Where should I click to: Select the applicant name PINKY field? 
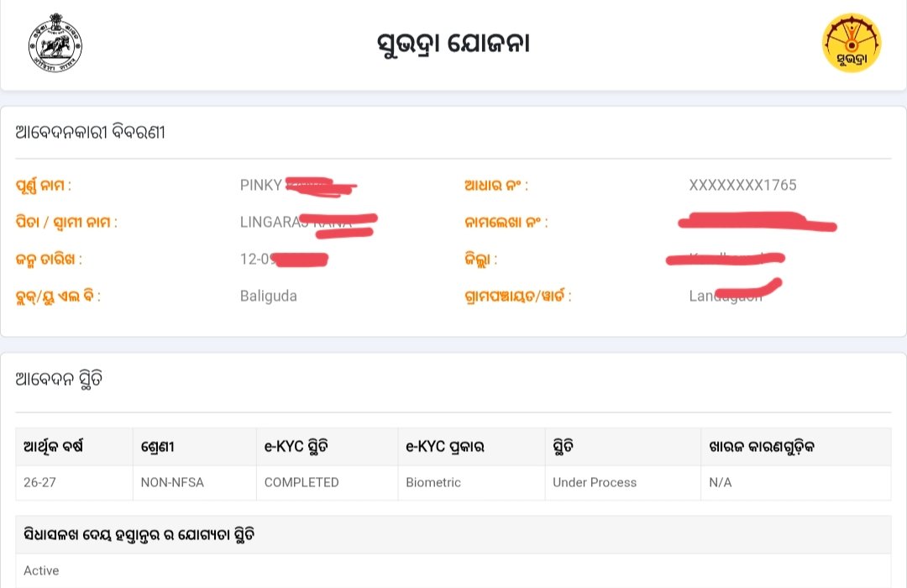[298, 185]
